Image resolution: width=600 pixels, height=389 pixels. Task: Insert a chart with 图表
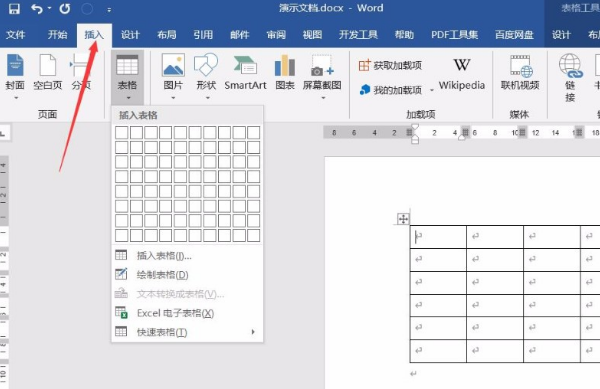285,72
